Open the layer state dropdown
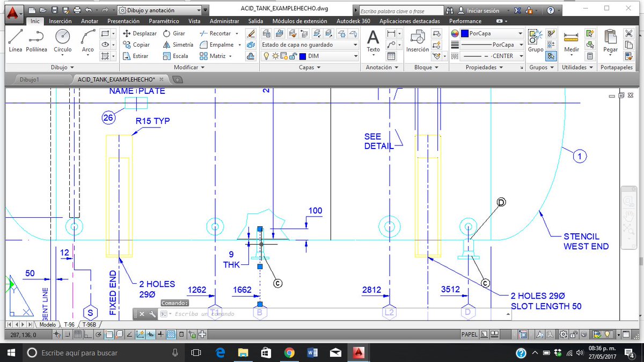 point(310,45)
